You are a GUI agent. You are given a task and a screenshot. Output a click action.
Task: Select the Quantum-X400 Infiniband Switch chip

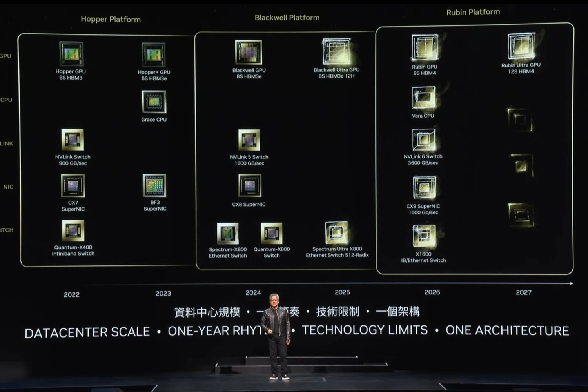(73, 230)
